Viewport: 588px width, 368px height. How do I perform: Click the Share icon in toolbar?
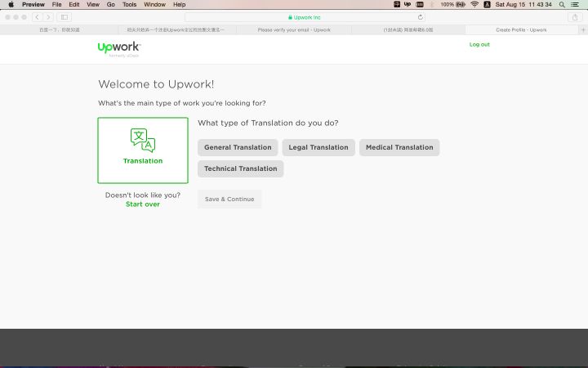(x=575, y=17)
